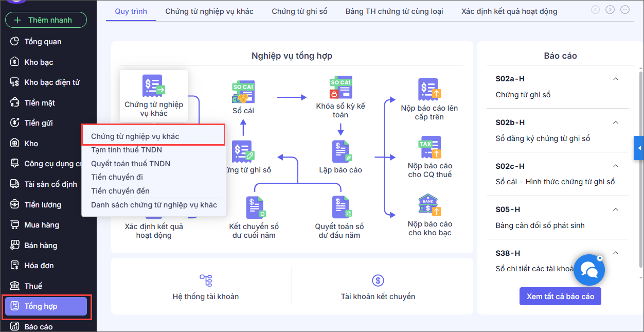
Task: Select Danh sách chứng từ nghiệp vụ khác
Action: 154,204
